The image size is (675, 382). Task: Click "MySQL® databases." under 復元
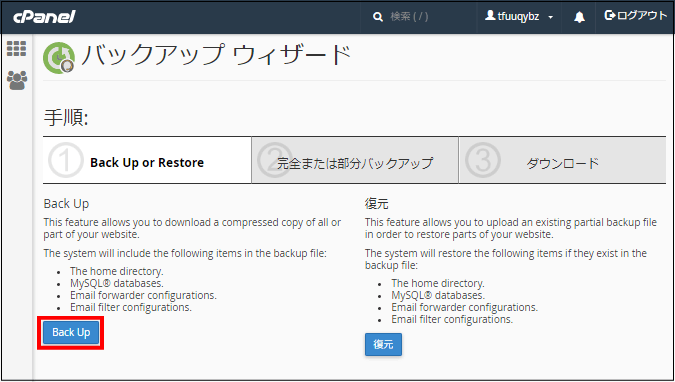(438, 295)
